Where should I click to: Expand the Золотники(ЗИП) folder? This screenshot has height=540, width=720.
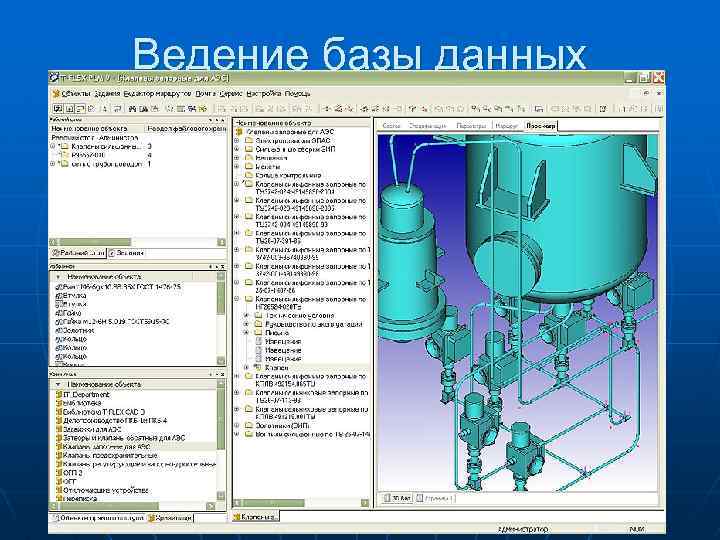click(237, 425)
